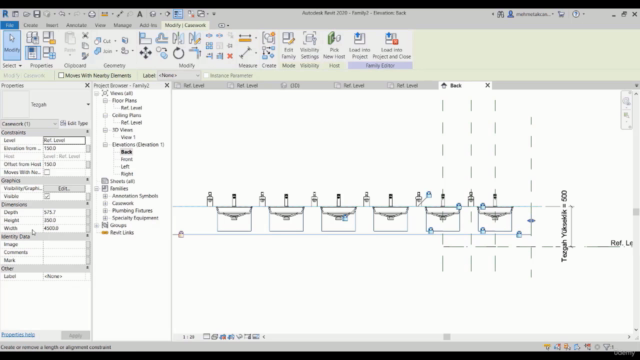Open the Properties help link

click(x=18, y=334)
